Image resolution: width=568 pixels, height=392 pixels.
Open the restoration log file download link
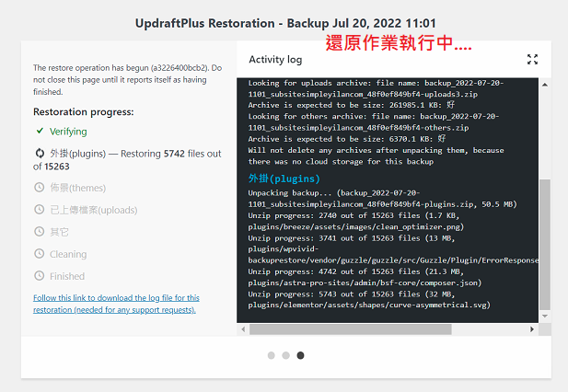[x=116, y=304]
